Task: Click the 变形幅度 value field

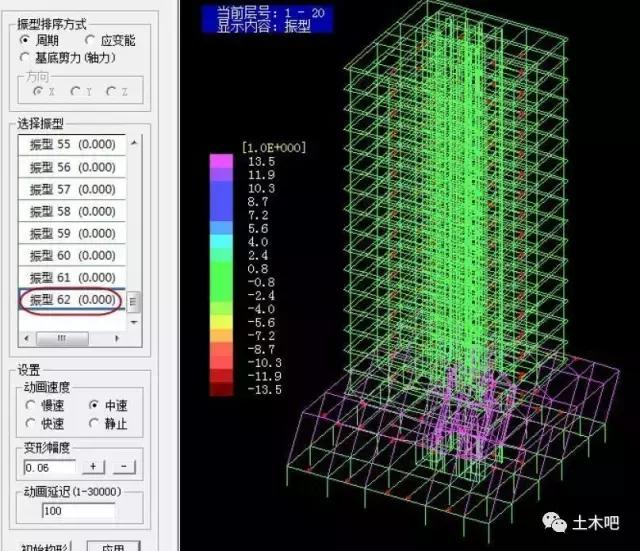Action: pos(49,468)
